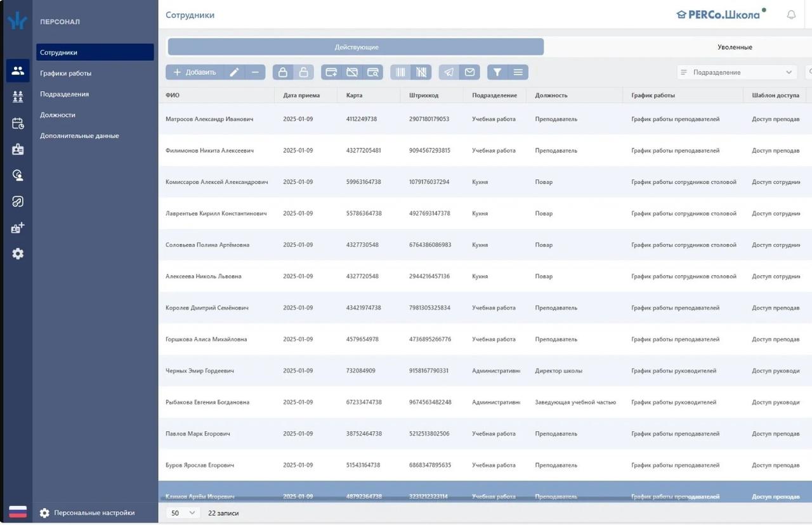This screenshot has width=812, height=525.
Task: Click the crossed-out barcode icon
Action: (421, 72)
